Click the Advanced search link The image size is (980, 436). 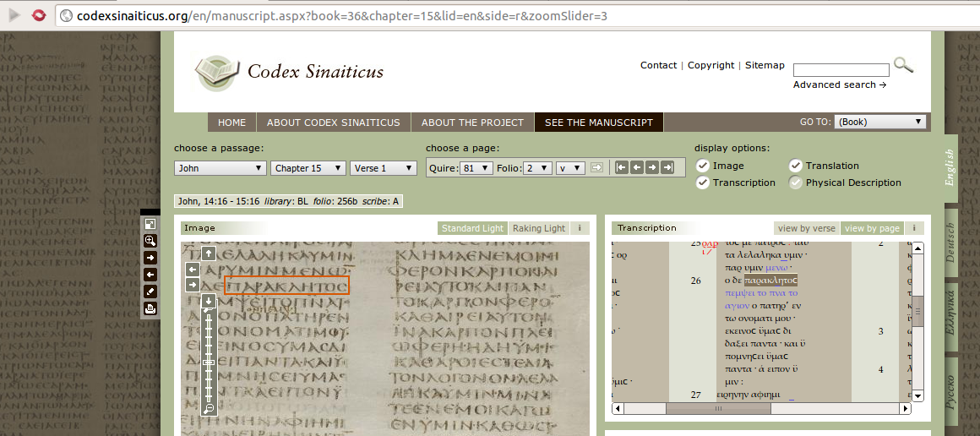point(839,84)
